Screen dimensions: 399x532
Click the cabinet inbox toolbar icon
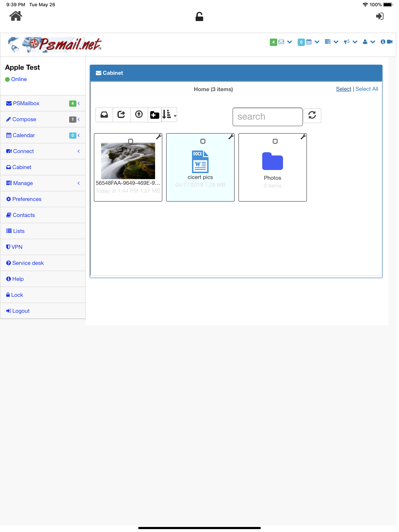(x=104, y=115)
